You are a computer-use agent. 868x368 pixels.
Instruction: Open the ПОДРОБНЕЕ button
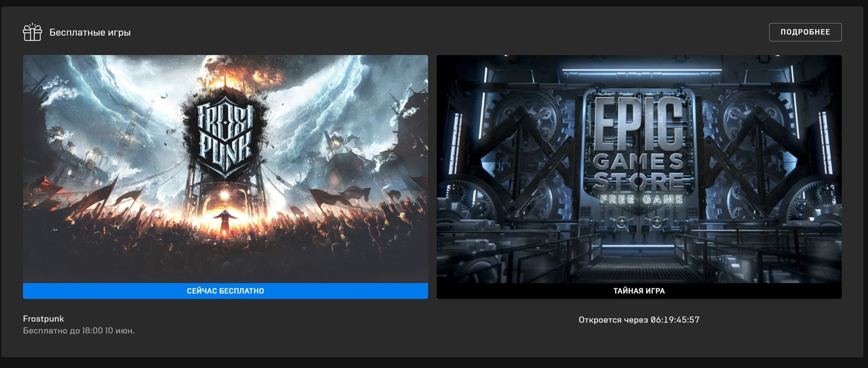click(x=805, y=32)
